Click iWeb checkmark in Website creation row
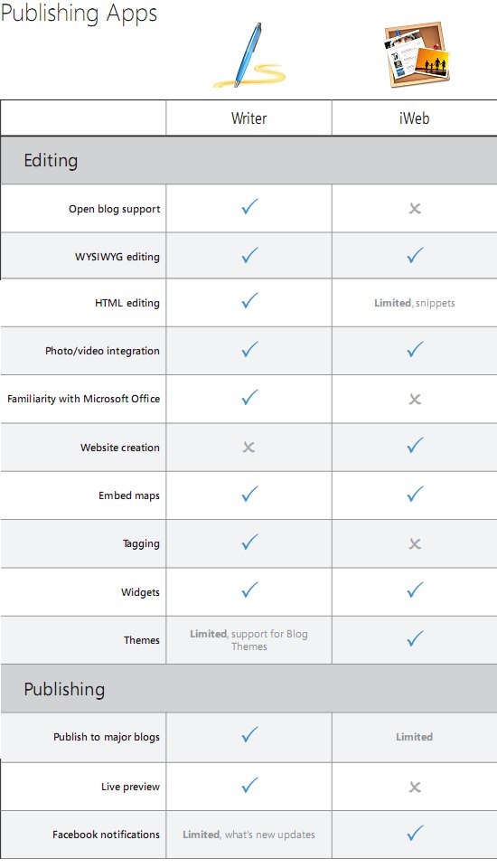Screen dimensions: 497x868 click(415, 446)
